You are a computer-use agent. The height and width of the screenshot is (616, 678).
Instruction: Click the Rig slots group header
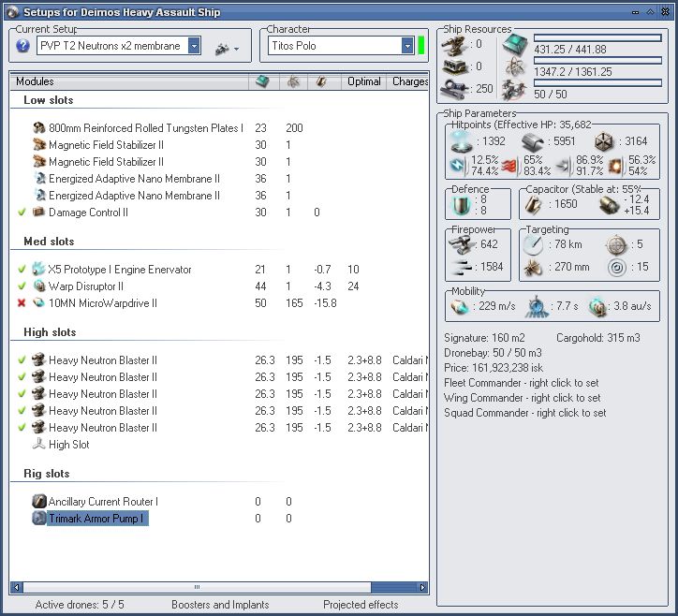pyautogui.click(x=46, y=474)
